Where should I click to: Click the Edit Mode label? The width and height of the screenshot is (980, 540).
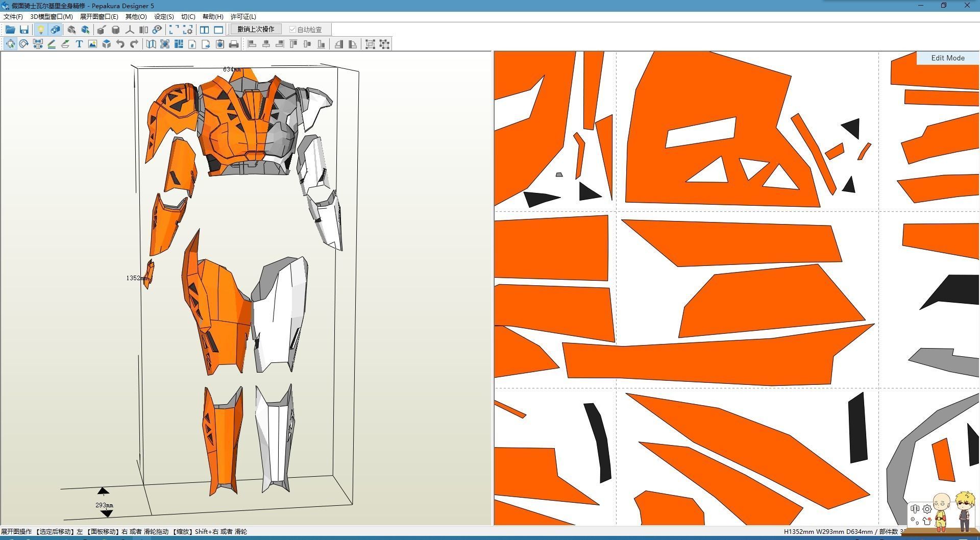947,58
